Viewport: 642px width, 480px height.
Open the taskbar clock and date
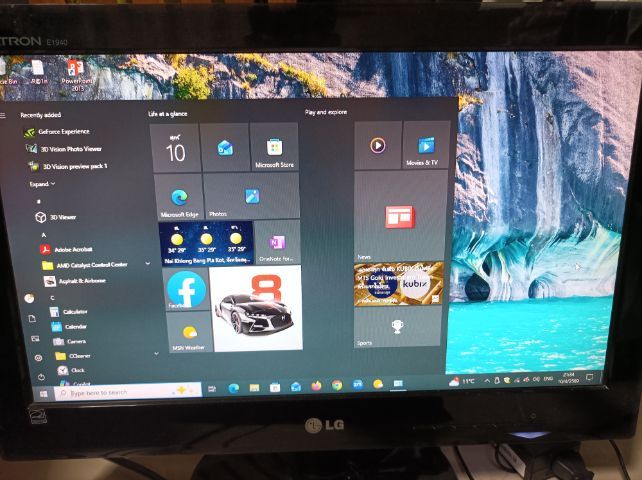pyautogui.click(x=568, y=378)
